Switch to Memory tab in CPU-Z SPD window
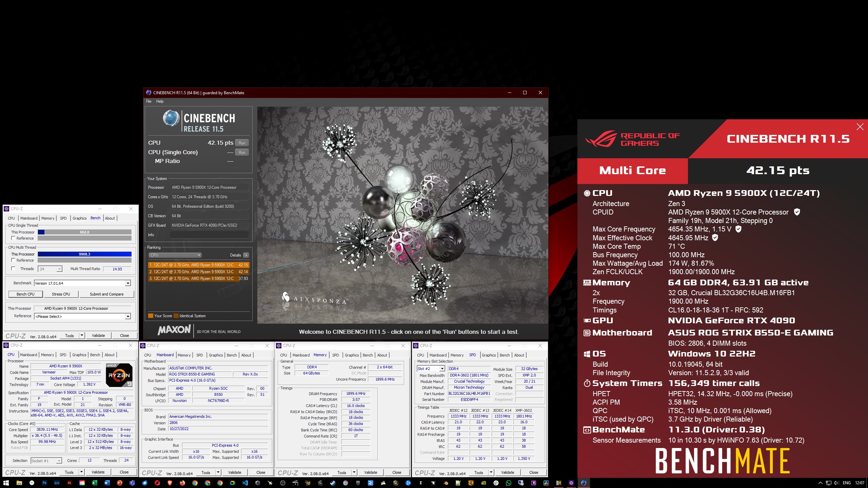The height and width of the screenshot is (488, 868). [x=457, y=355]
